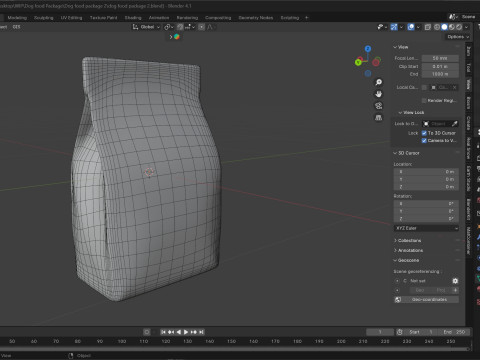Viewport: 480px width, 360px height.
Task: Select solid viewport shading
Action: click(444, 27)
